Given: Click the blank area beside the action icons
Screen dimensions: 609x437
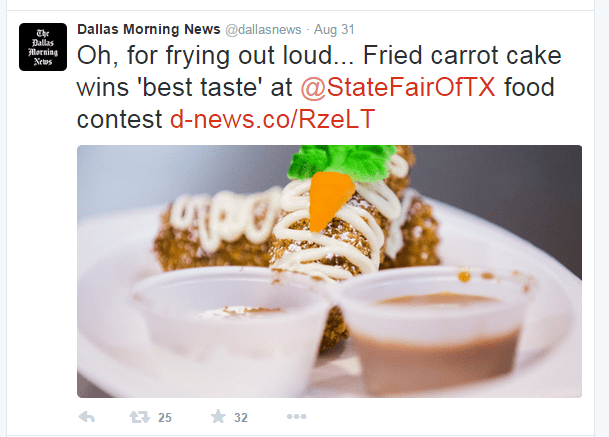Looking at the screenshot, I should [x=447, y=417].
